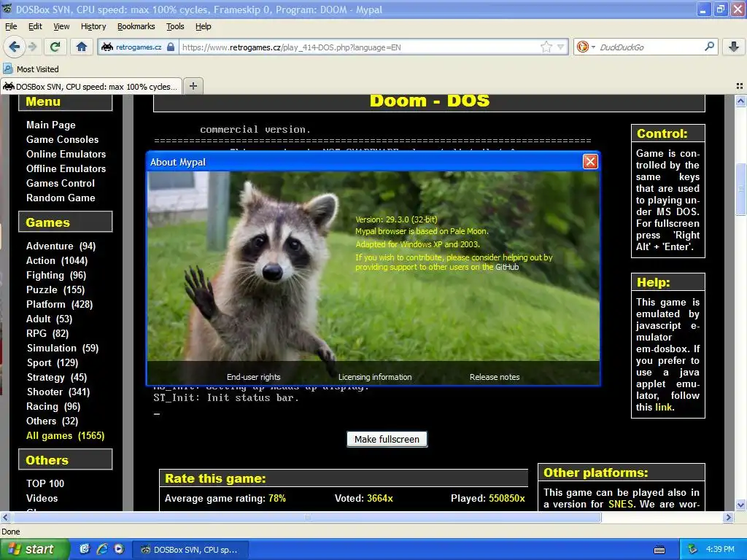Close the About Mypal dialog
Viewport: 747px width, 560px height.
click(590, 161)
